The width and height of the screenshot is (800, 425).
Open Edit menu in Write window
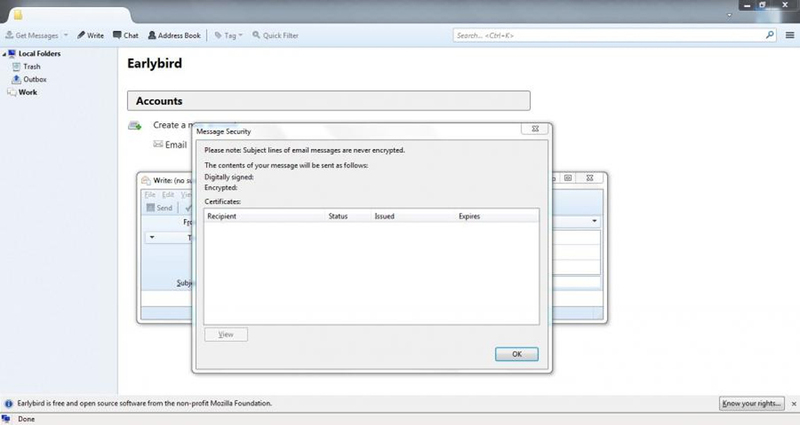168,195
